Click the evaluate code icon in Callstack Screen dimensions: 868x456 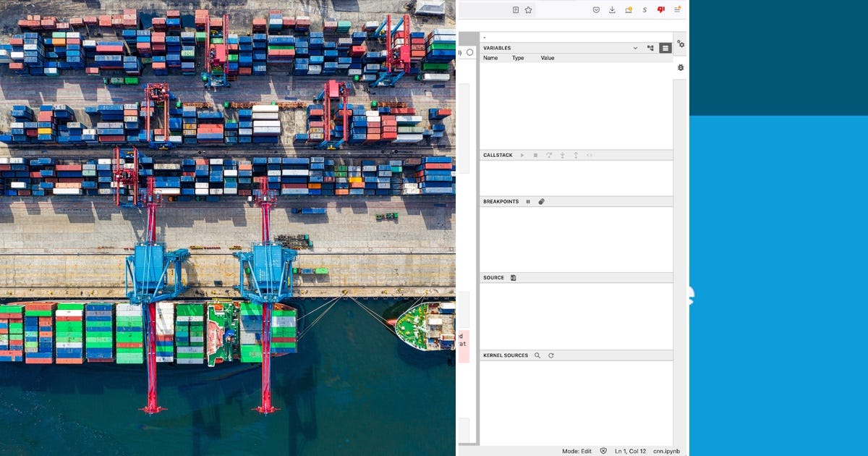pyautogui.click(x=590, y=155)
